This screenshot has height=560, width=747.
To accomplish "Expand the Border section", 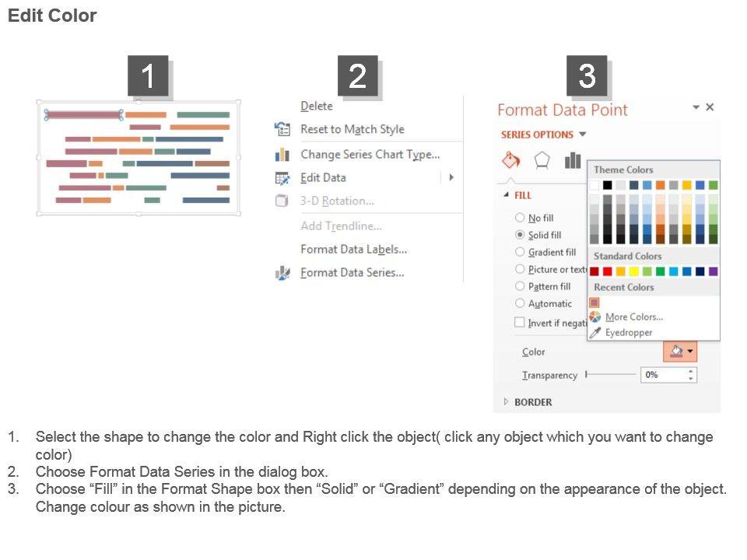I will point(506,402).
